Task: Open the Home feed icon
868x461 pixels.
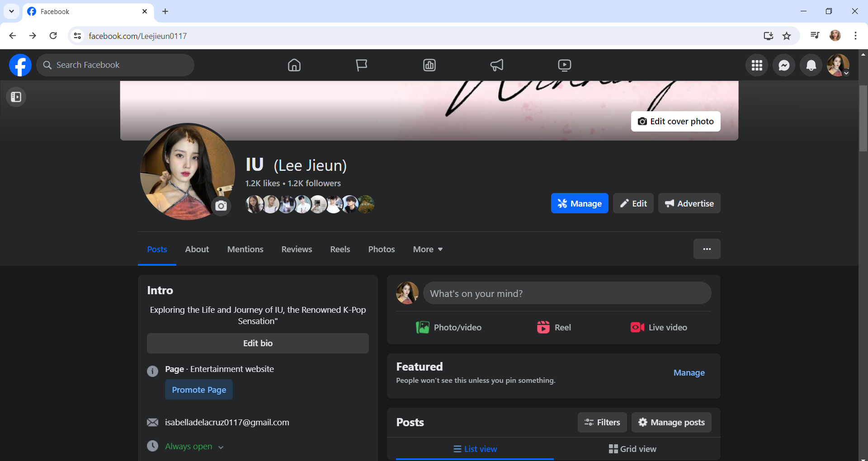Action: tap(294, 65)
